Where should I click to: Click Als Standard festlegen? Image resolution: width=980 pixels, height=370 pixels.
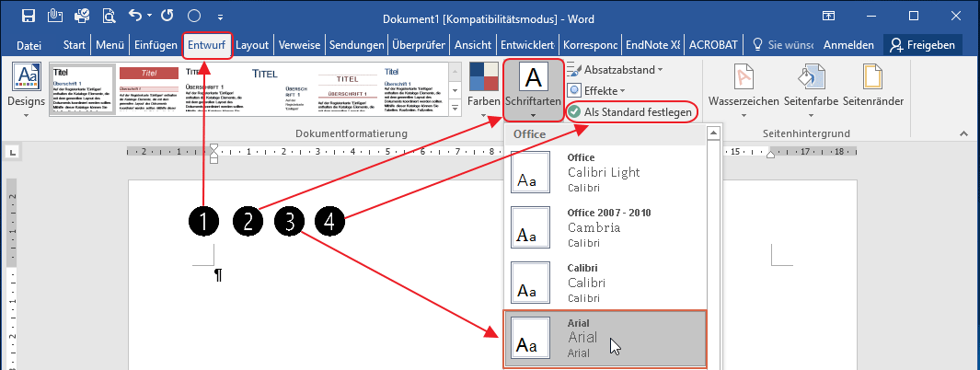tap(630, 111)
